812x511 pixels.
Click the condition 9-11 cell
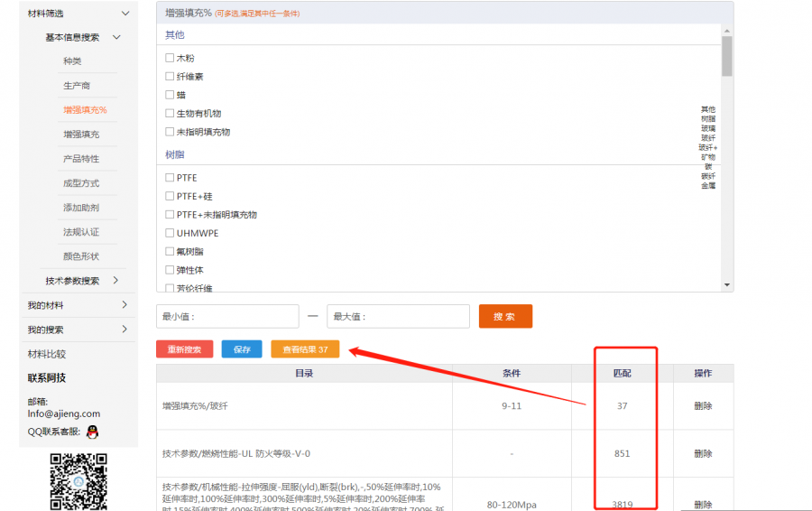(512, 405)
